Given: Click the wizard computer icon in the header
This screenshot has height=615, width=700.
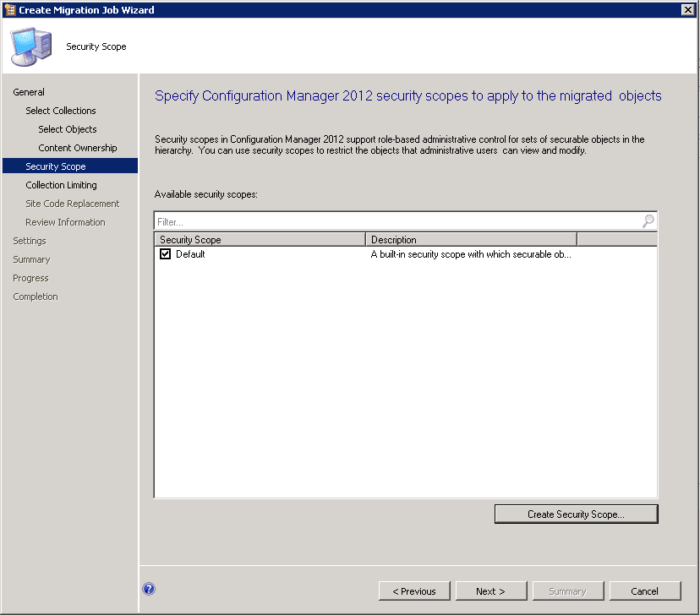Looking at the screenshot, I should [x=31, y=46].
